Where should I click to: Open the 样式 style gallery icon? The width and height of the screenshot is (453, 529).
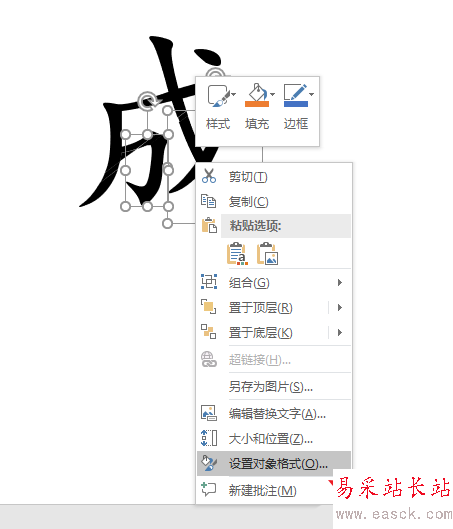(217, 96)
